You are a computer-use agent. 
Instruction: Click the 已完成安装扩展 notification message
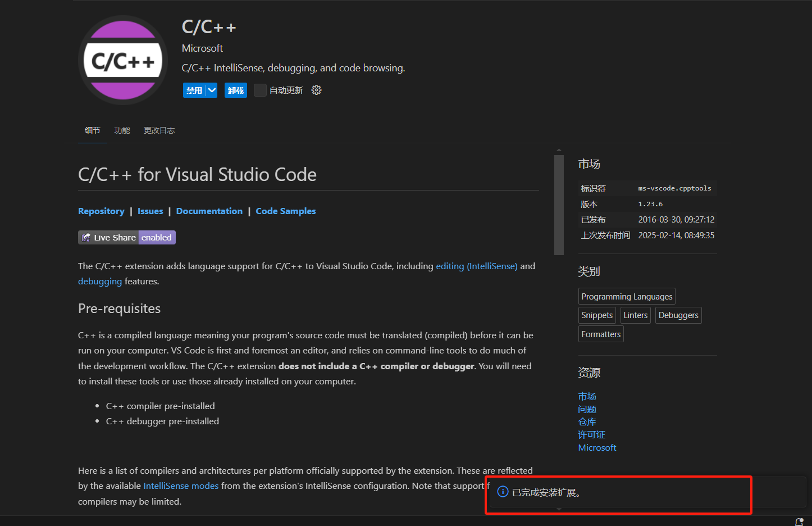click(x=546, y=493)
